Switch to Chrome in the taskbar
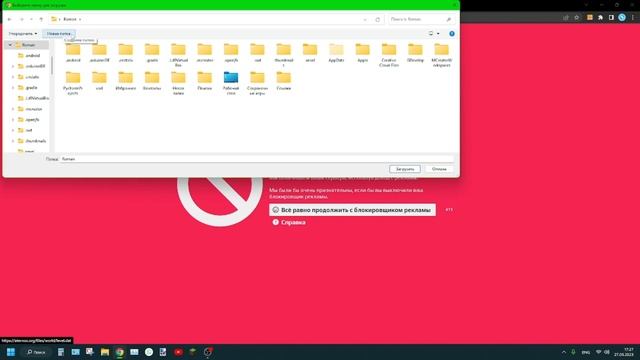 pyautogui.click(x=120, y=352)
